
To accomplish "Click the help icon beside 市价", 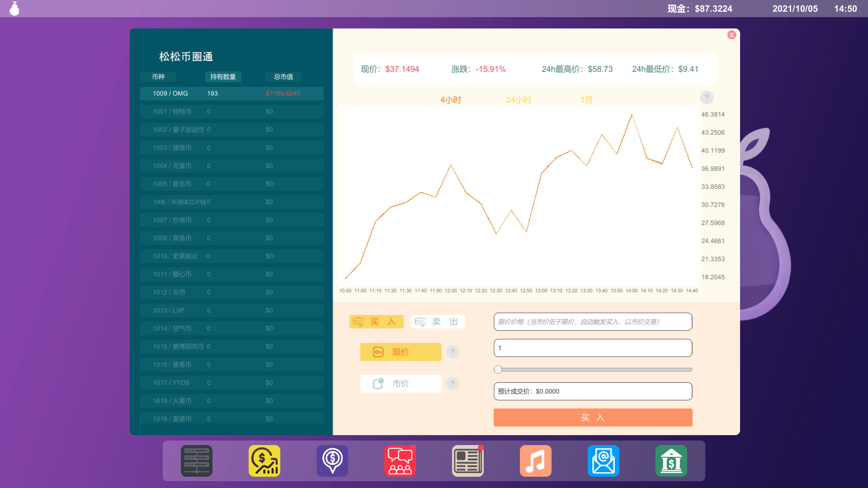I will [453, 383].
